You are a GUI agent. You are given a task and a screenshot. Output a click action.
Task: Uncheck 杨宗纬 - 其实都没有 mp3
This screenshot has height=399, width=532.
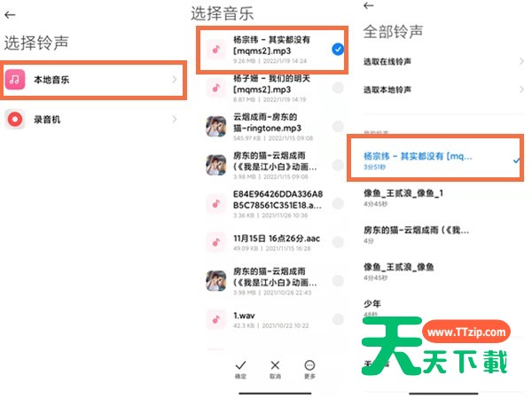338,49
